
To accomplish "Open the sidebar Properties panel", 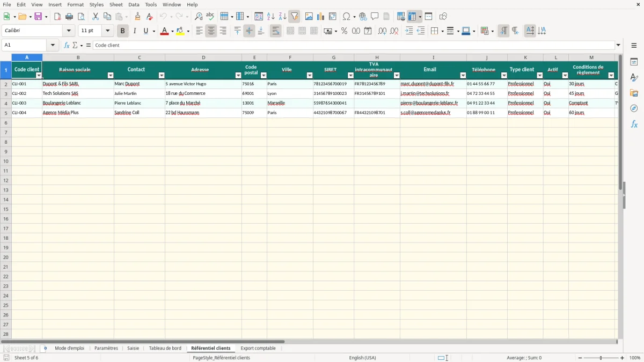I will (x=634, y=62).
